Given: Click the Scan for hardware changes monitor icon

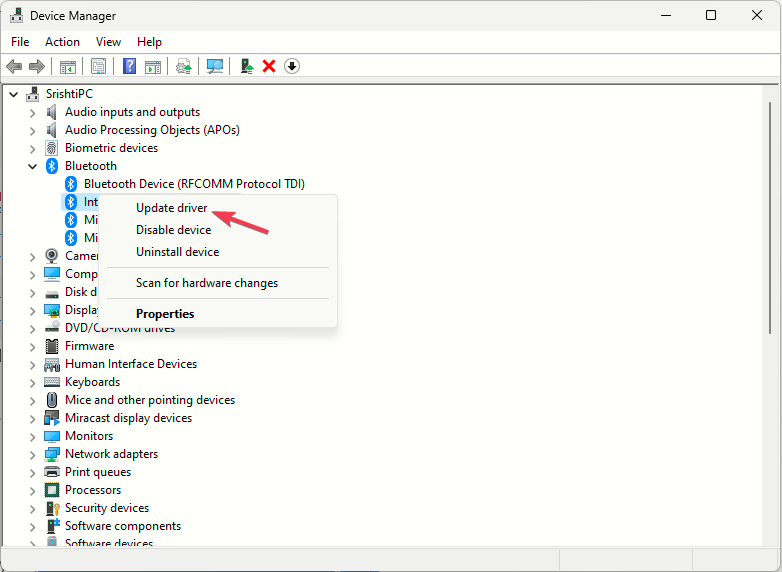Looking at the screenshot, I should pyautogui.click(x=215, y=66).
